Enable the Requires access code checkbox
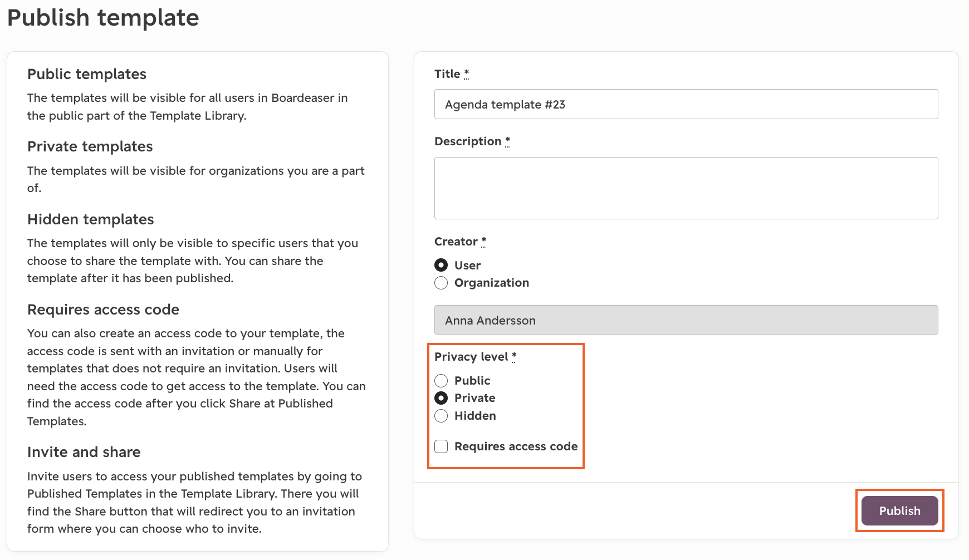This screenshot has width=969, height=560. (x=441, y=446)
